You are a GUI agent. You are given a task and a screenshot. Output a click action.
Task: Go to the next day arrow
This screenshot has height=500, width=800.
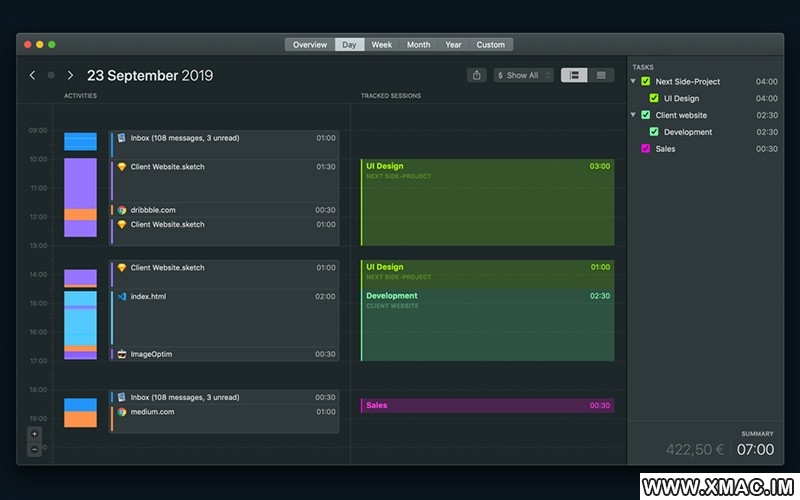pos(70,75)
